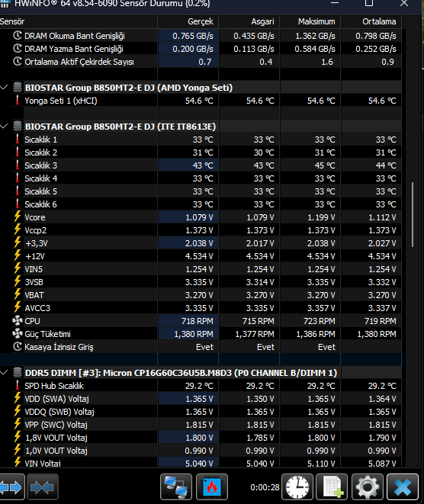Click the lightning icon beside +12V
Viewport: 424px width, 504px height.
[18, 256]
